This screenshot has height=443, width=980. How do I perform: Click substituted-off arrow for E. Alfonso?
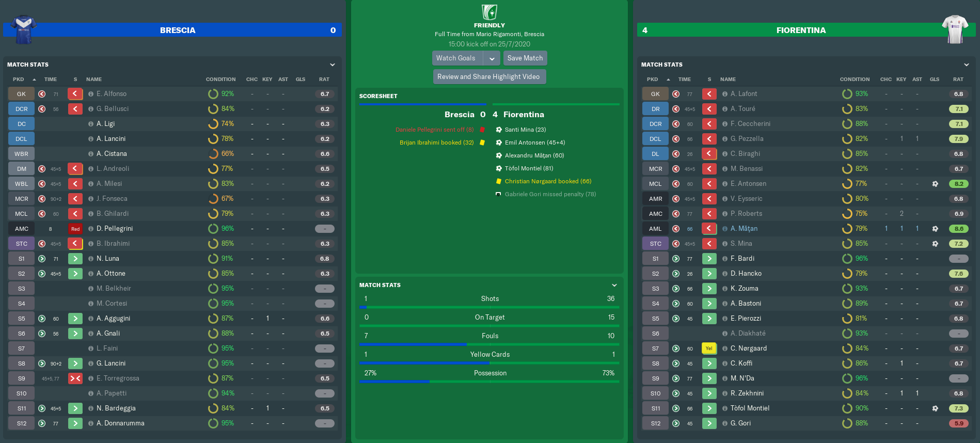click(x=75, y=94)
